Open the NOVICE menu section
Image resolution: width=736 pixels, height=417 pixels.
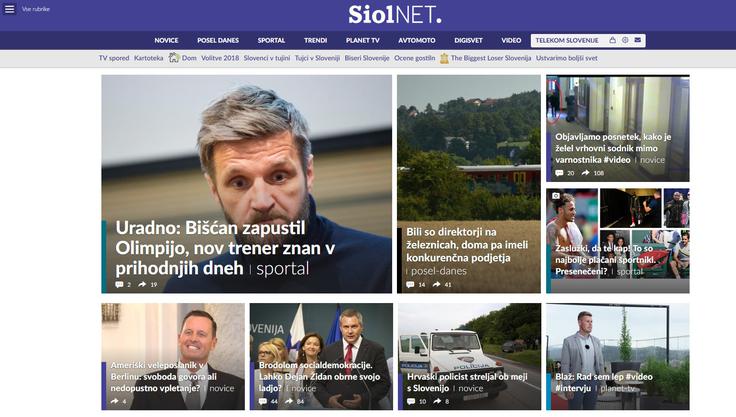click(x=166, y=40)
